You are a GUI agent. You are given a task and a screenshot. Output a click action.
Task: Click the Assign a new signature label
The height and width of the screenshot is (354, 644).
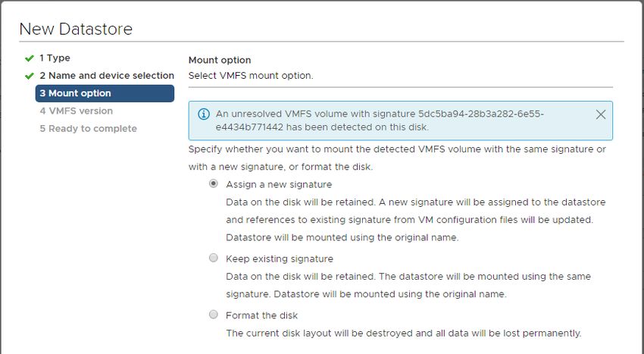click(279, 185)
